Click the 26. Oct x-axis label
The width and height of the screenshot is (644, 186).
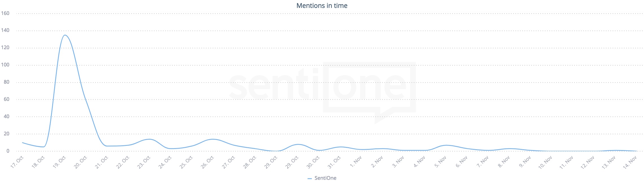coord(207,162)
